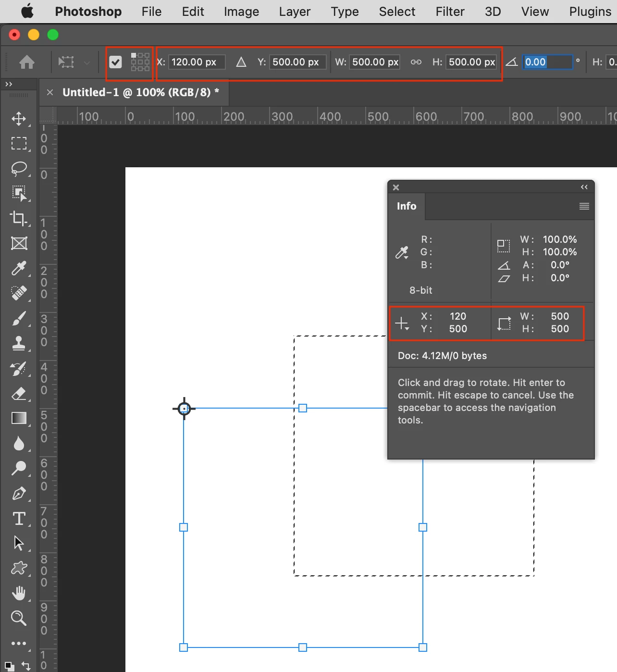Open the Edit menu
617x672 pixels.
point(193,12)
